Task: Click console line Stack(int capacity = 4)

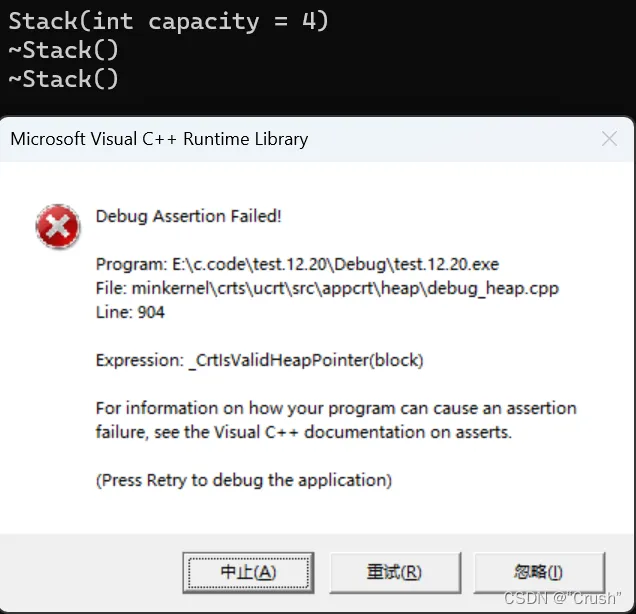Action: tap(168, 21)
